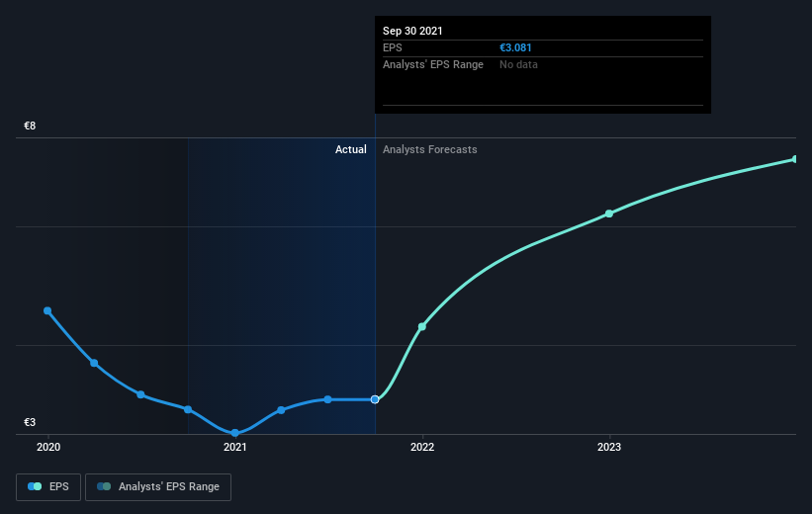Click the third 2020 quarterly EPS point
This screenshot has height=514, width=812.
tap(140, 394)
